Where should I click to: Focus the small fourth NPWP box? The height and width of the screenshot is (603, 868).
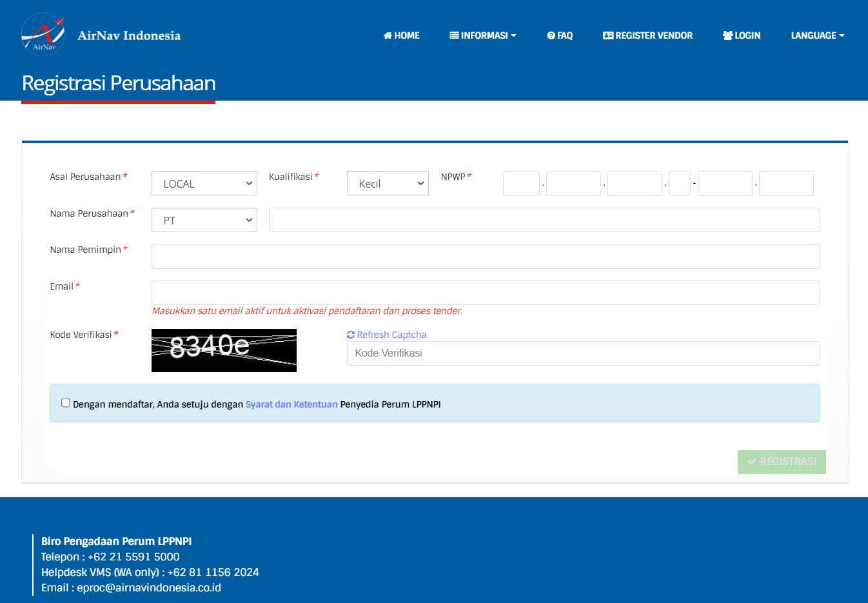pos(680,183)
